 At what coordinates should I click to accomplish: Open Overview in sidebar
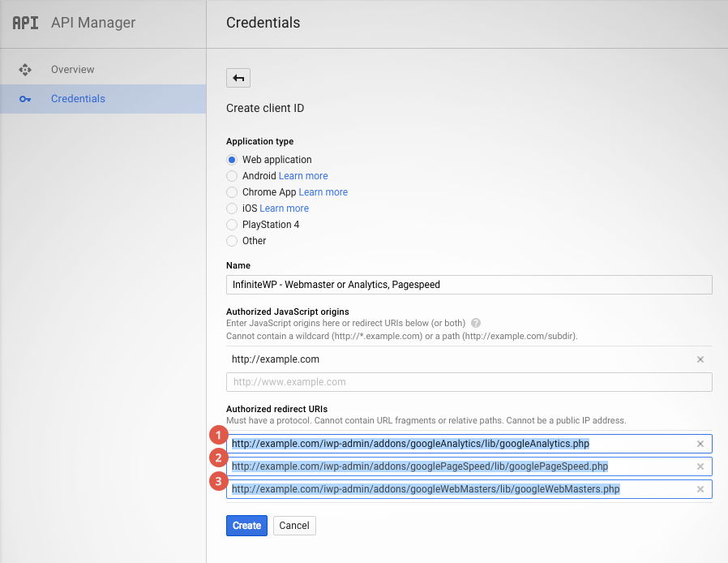pyautogui.click(x=103, y=70)
